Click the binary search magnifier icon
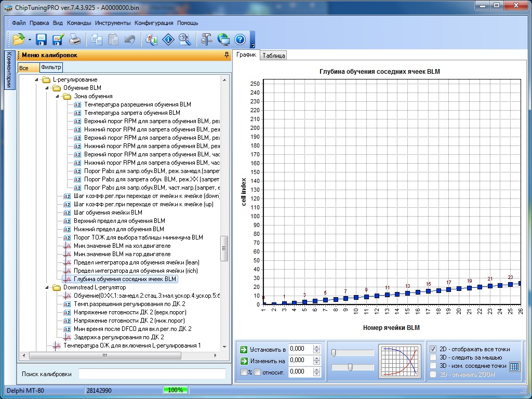This screenshot has width=532, height=399. tap(184, 39)
